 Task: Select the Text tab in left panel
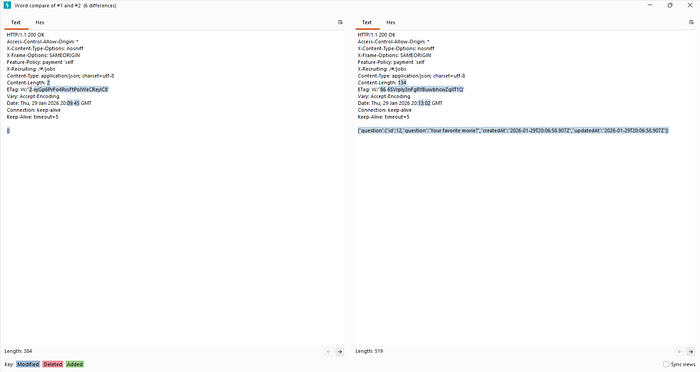[x=16, y=22]
